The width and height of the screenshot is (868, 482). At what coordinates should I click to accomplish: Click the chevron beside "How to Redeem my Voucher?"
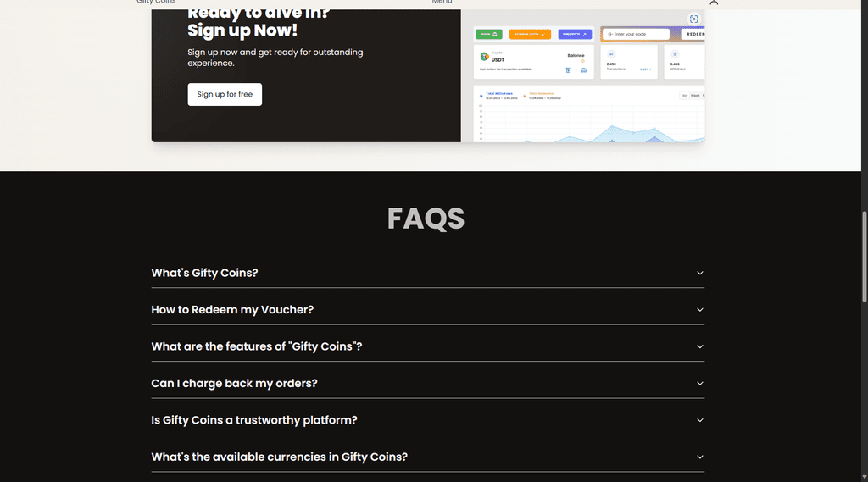[x=699, y=310]
